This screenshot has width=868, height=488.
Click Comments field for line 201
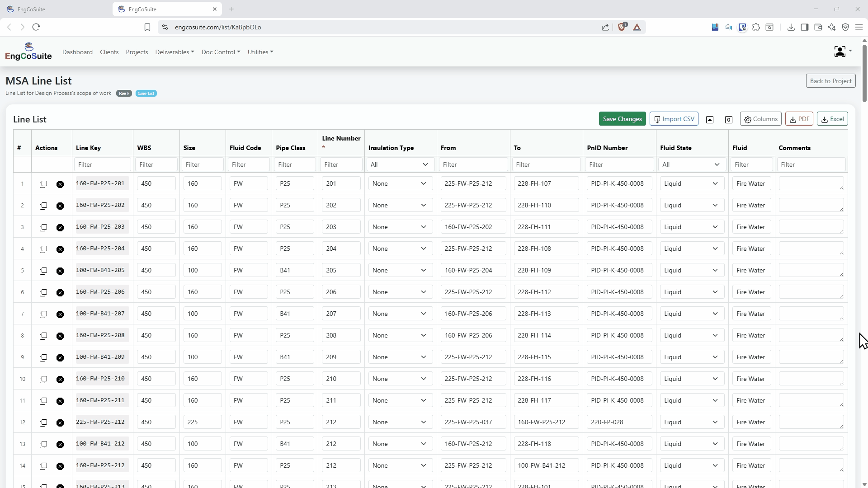[x=811, y=183]
